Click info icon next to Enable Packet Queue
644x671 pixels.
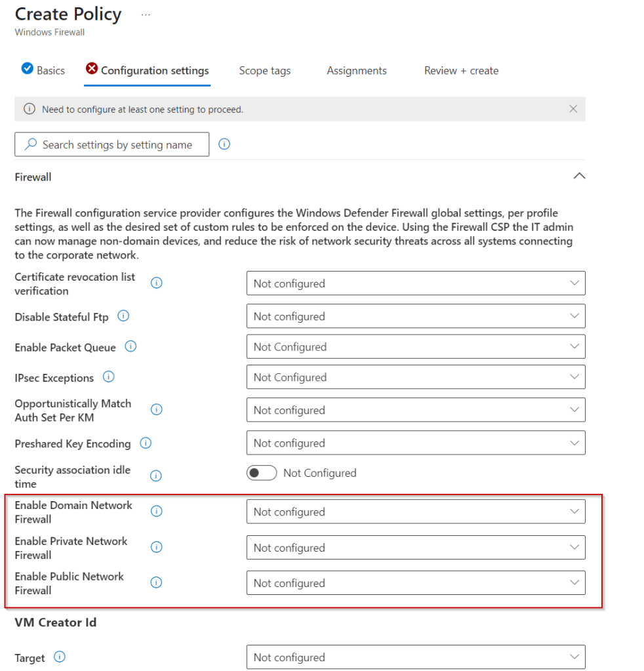click(x=131, y=347)
